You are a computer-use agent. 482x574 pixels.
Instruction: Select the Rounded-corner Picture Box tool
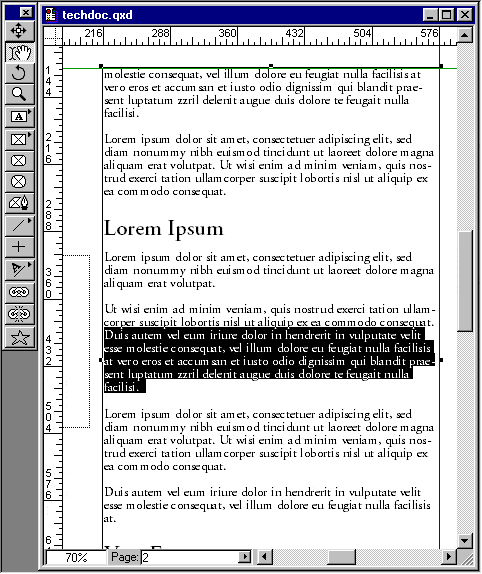pos(19,161)
